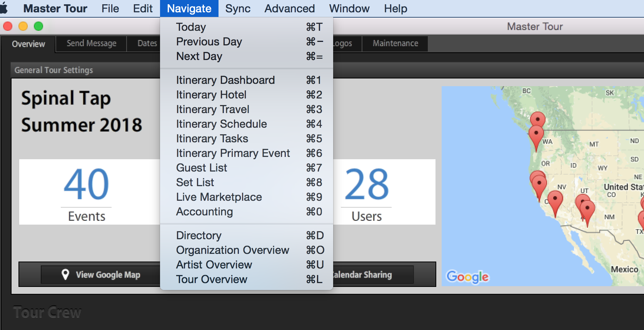
Task: Click the map pin icon on View Google Map
Action: pos(65,274)
